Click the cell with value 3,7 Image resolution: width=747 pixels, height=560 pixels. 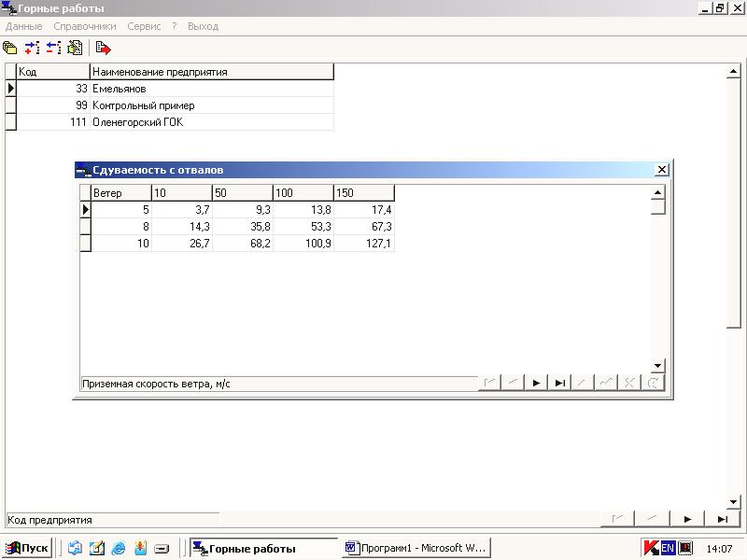[x=182, y=209]
